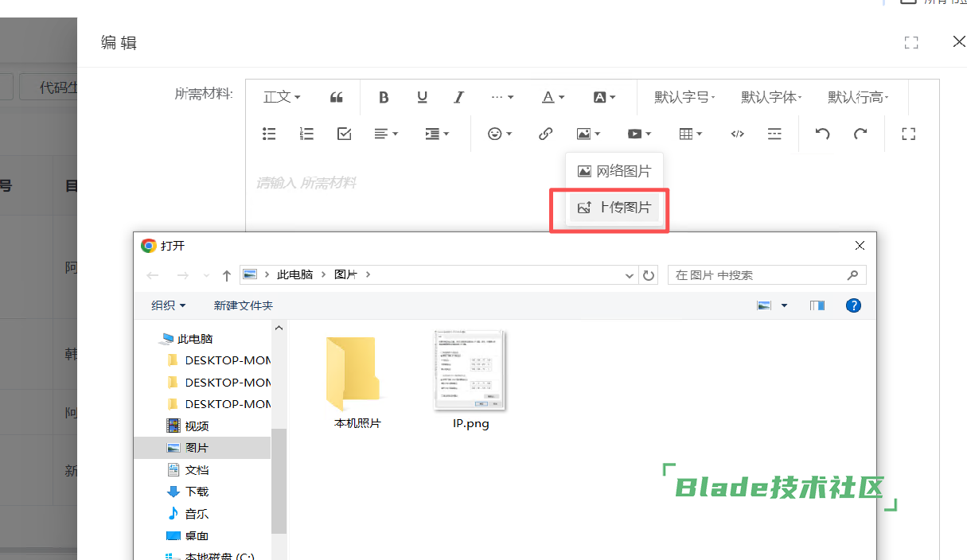Insert a hyperlink using link icon
Image resolution: width=967 pixels, height=560 pixels.
[x=545, y=134]
